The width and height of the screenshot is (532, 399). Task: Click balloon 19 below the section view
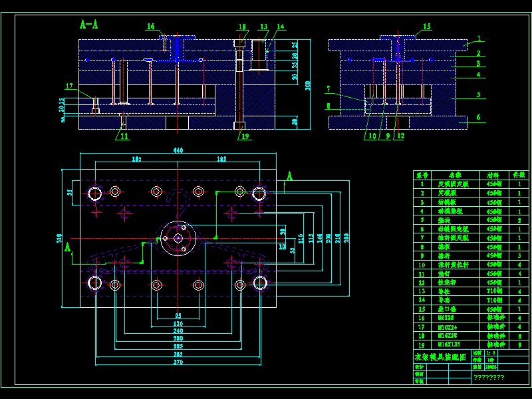(245, 137)
